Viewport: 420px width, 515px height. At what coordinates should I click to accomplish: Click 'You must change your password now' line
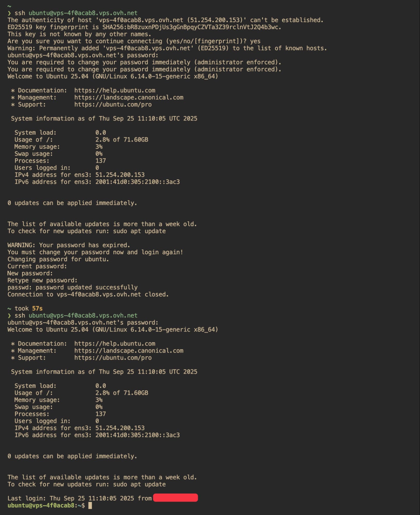[95, 252]
